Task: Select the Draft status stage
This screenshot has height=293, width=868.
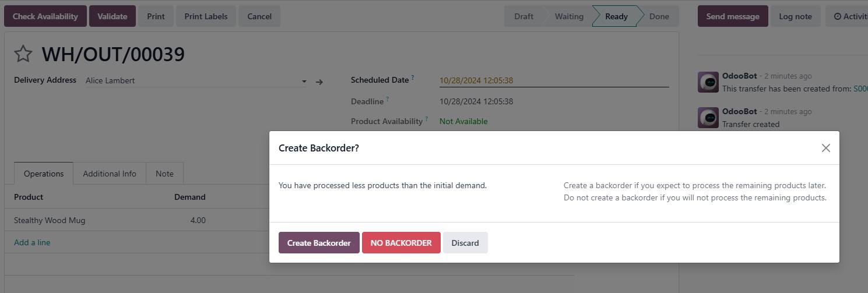Action: pos(523,16)
